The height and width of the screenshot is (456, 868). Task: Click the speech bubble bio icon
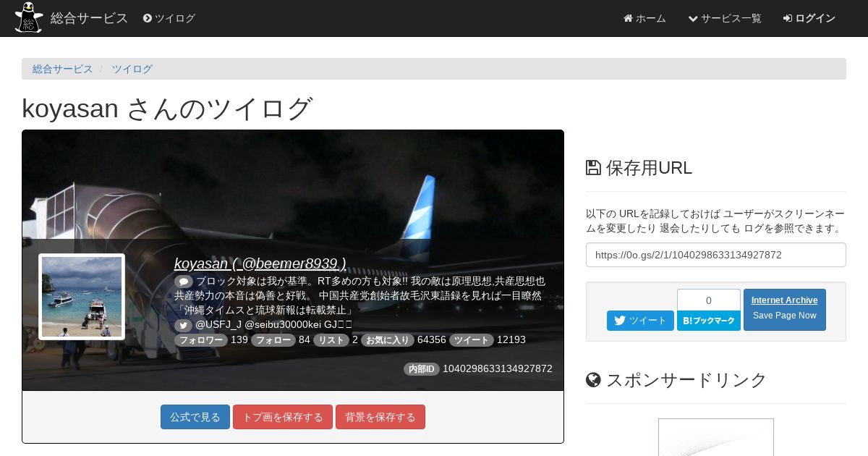tap(183, 281)
